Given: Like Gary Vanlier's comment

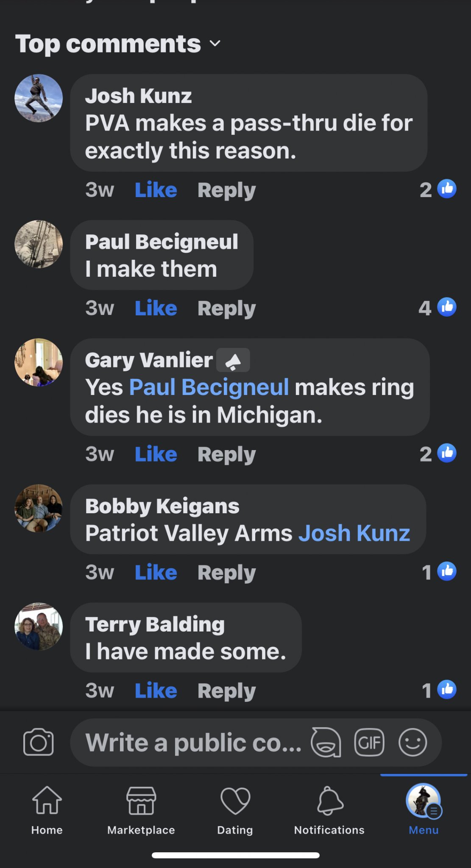Looking at the screenshot, I should pyautogui.click(x=156, y=454).
